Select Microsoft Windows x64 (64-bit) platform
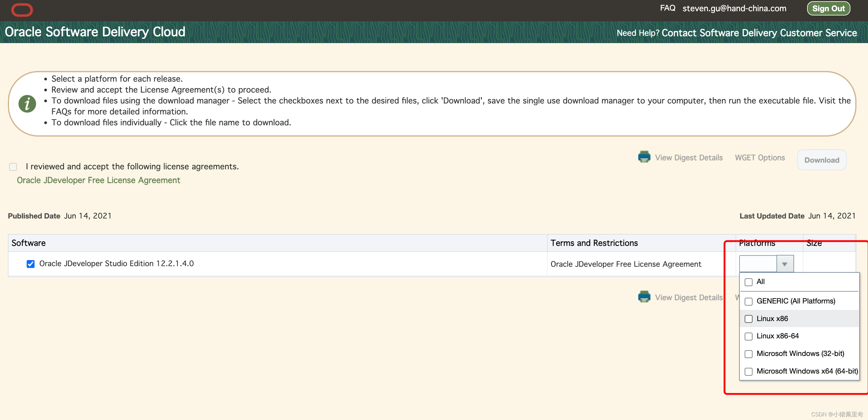 pyautogui.click(x=748, y=371)
